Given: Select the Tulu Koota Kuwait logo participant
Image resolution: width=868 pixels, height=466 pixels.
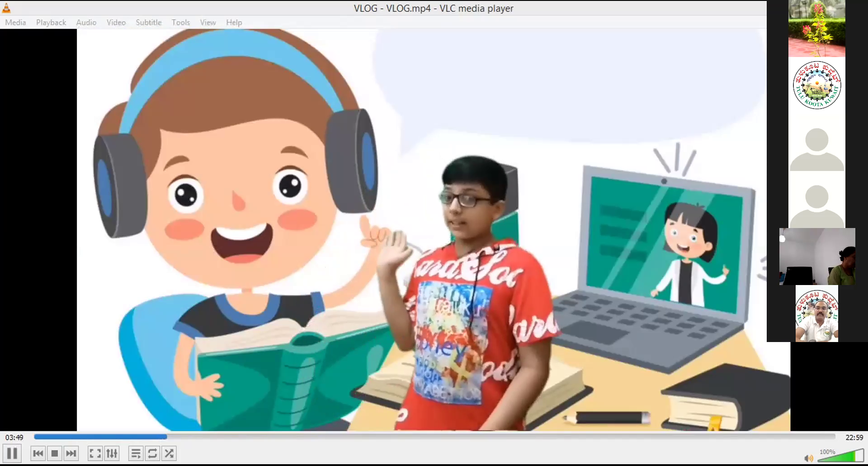Looking at the screenshot, I should coord(817,85).
